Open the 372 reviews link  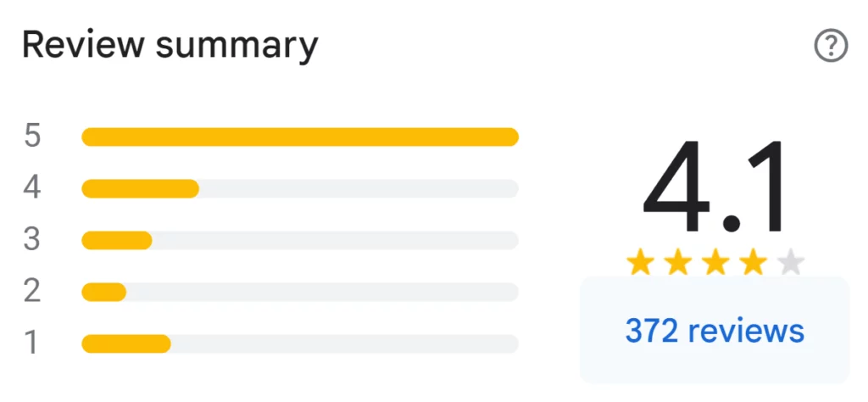[x=714, y=330]
